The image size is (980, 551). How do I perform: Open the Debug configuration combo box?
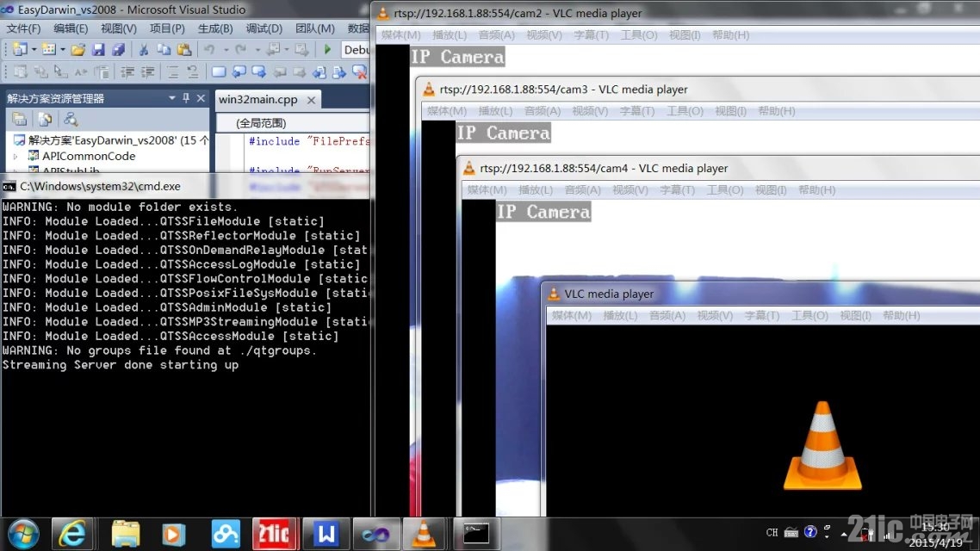pos(356,50)
